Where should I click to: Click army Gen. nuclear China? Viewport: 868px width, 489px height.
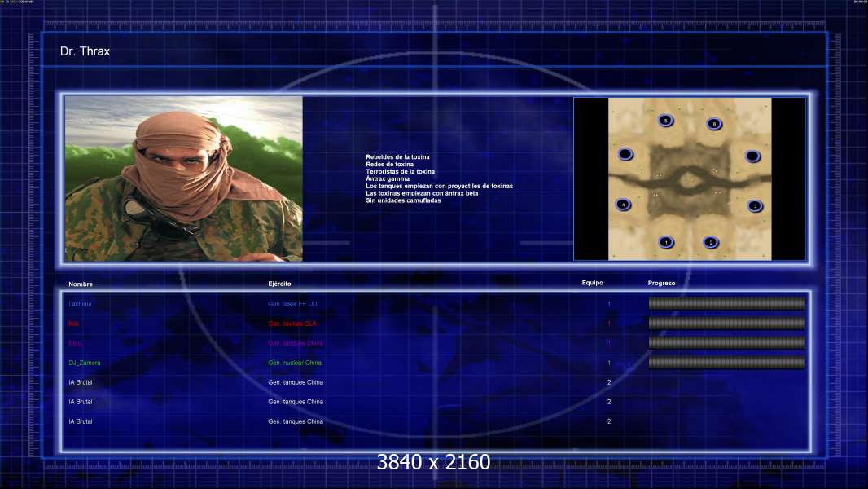point(295,363)
